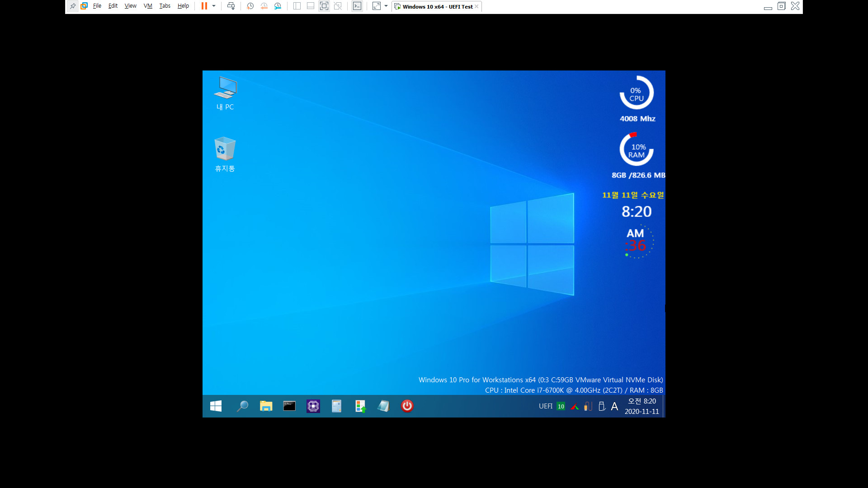Open the File menu
The image size is (868, 488).
[97, 6]
